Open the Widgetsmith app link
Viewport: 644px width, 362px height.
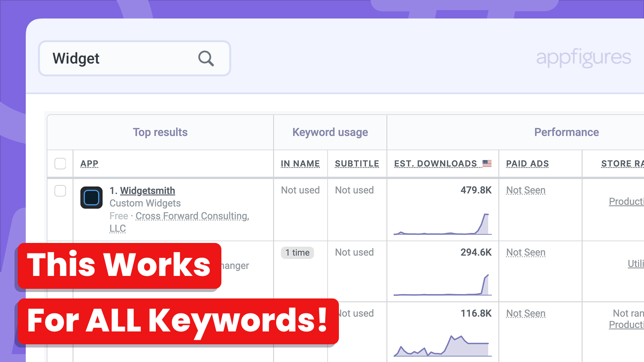[147, 190]
